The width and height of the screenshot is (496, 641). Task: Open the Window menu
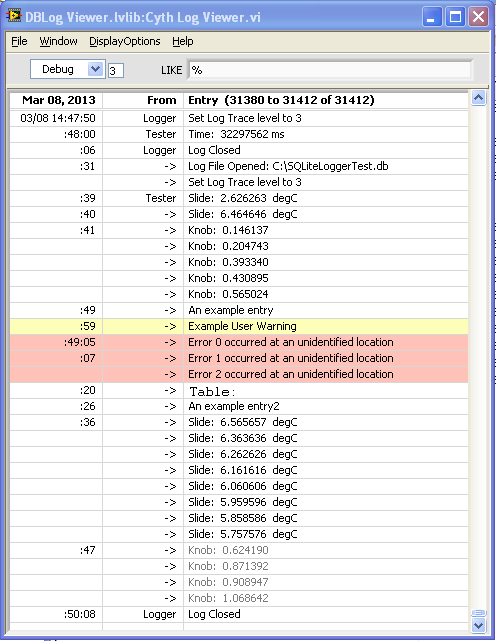coord(58,41)
